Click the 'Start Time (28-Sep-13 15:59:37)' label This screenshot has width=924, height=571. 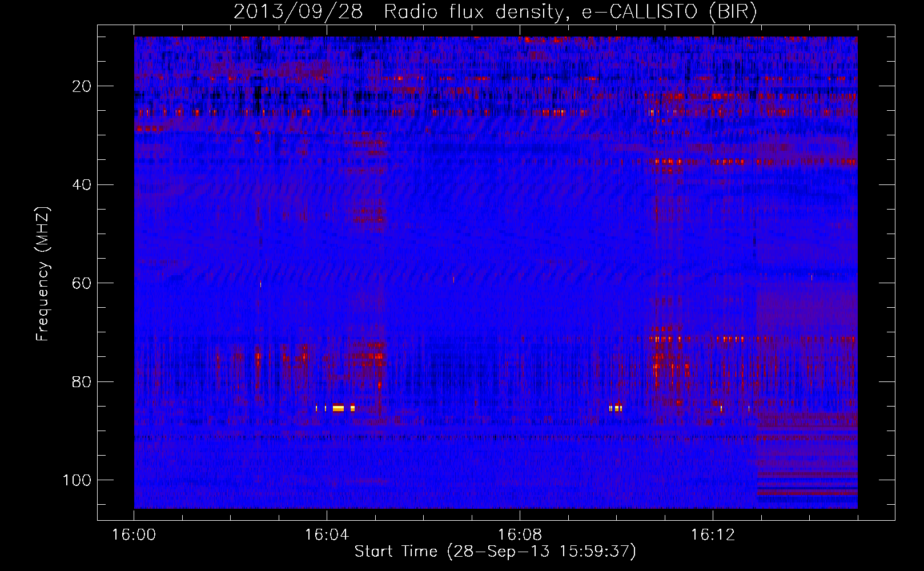(x=495, y=552)
